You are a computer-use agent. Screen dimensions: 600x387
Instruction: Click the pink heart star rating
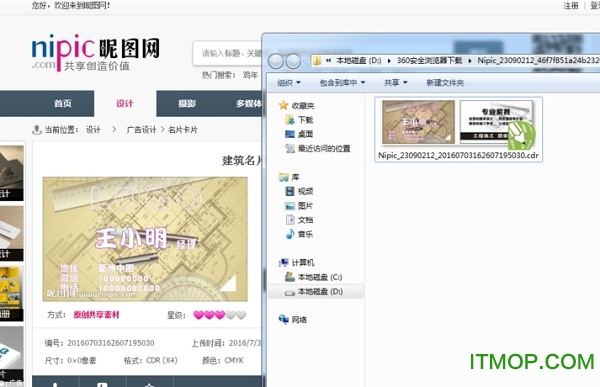click(x=220, y=315)
